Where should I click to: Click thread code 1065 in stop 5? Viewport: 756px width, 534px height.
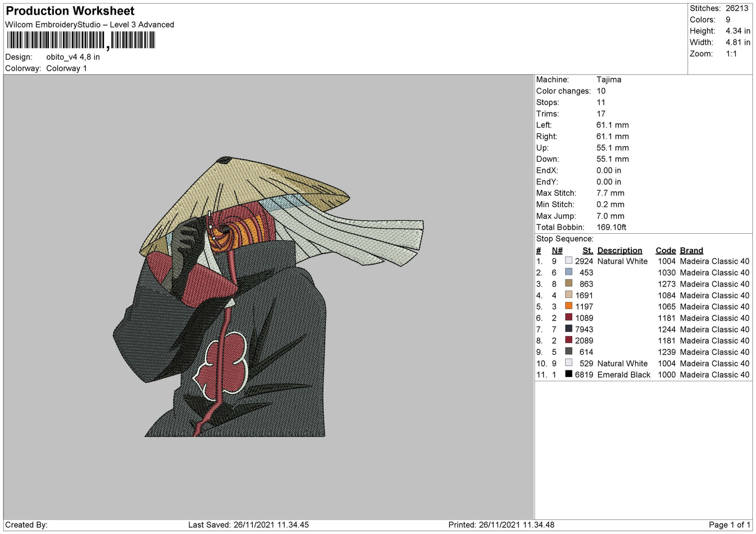667,307
